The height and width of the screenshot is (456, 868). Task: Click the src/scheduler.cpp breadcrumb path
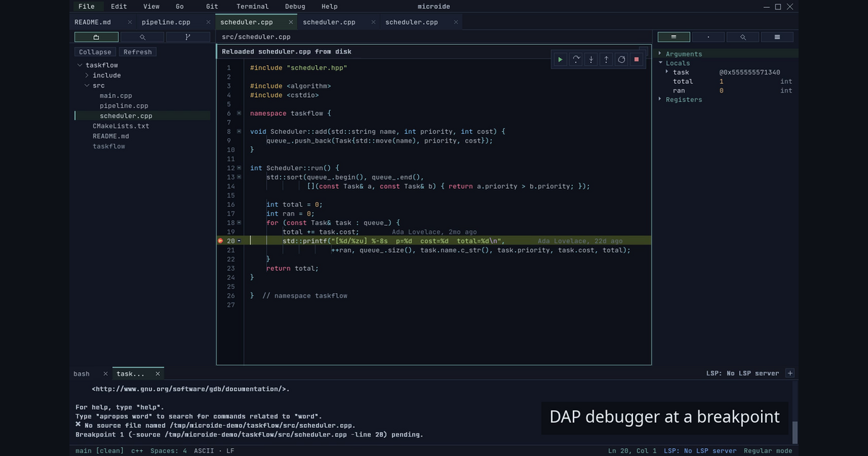pyautogui.click(x=256, y=37)
